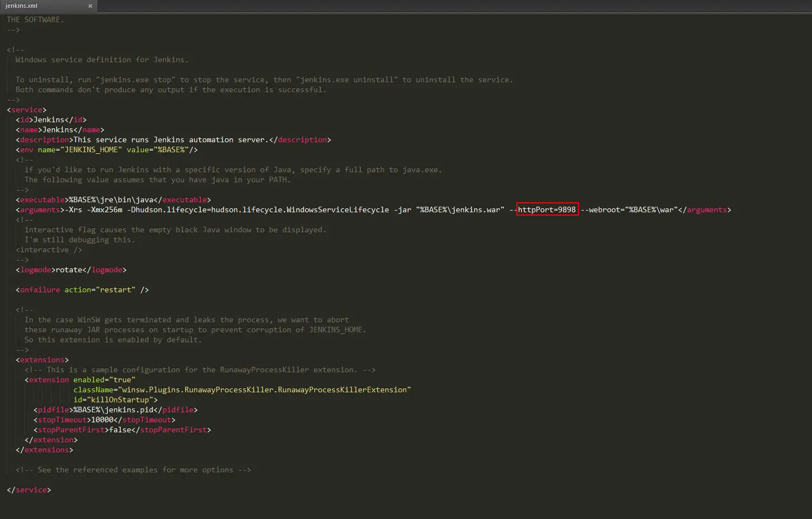Click the closing </extension> tag

click(51, 440)
